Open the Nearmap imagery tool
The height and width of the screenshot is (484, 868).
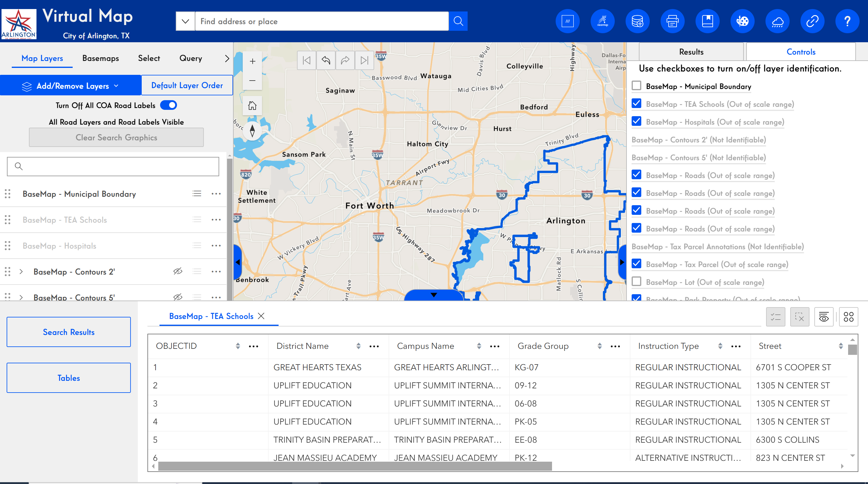(602, 21)
